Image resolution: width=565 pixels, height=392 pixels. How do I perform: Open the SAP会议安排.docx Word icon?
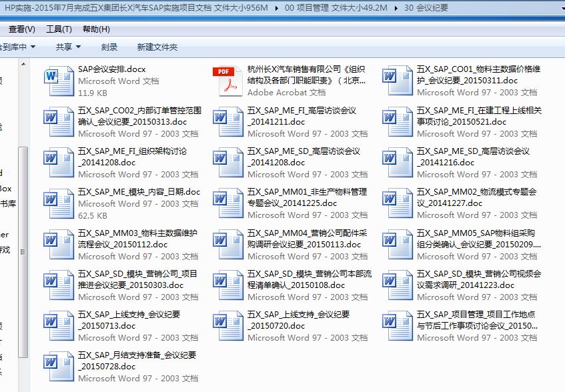59,81
